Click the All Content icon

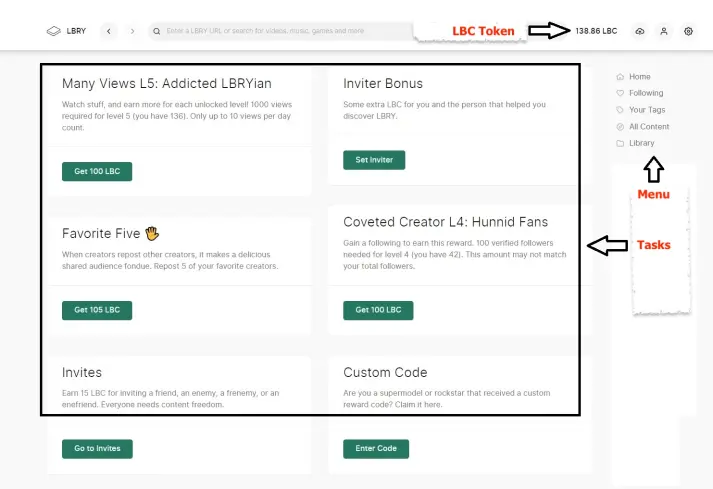620,126
